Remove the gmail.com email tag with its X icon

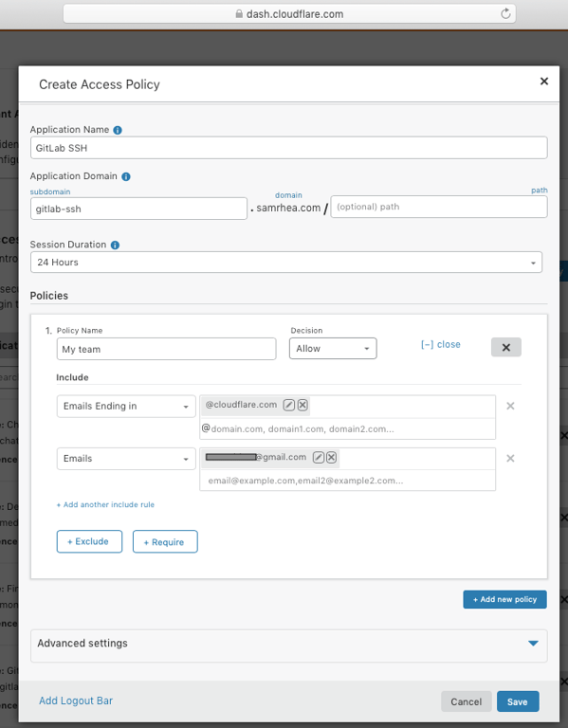click(x=331, y=458)
